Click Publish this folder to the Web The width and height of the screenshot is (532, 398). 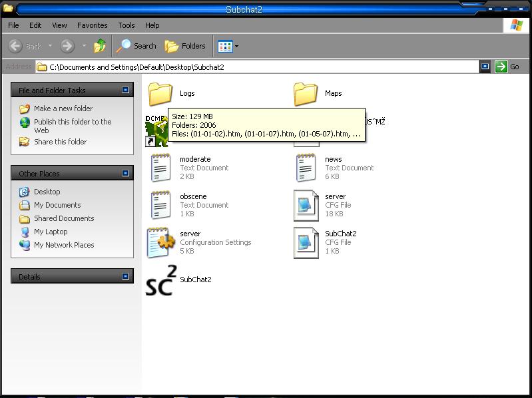73,126
